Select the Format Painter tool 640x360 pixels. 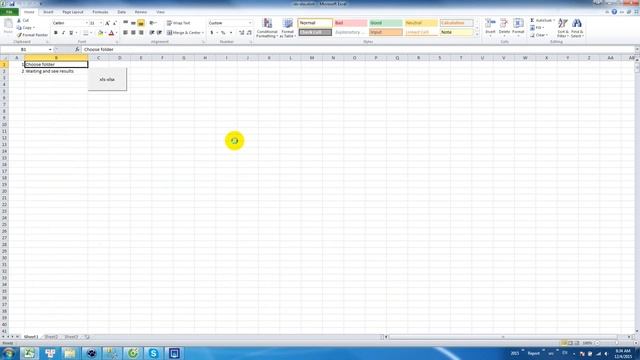click(33, 35)
